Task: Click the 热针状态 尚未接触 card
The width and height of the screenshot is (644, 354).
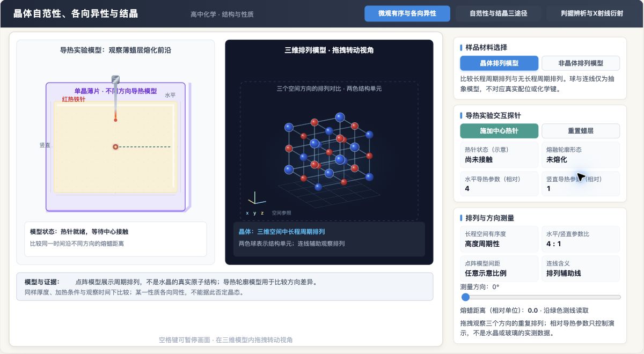Action: tap(499, 154)
